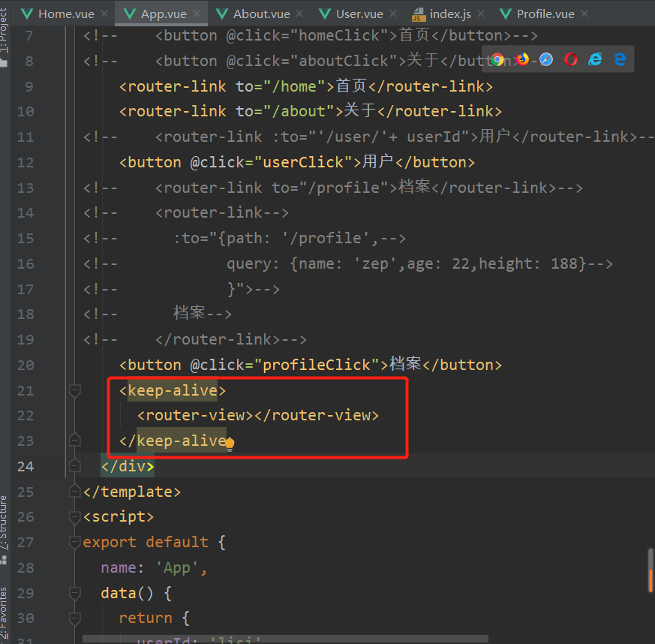This screenshot has height=644, width=655.
Task: Click the script tag on line 26
Action: coord(119,517)
